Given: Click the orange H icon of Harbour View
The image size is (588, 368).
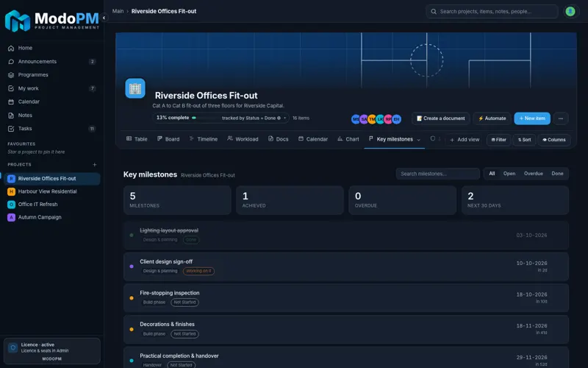Looking at the screenshot, I should 11,191.
